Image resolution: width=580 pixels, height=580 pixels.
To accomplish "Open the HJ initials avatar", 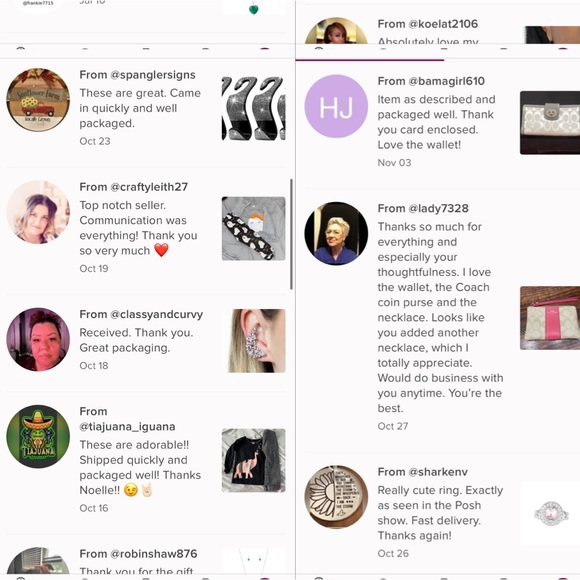I will click(336, 106).
